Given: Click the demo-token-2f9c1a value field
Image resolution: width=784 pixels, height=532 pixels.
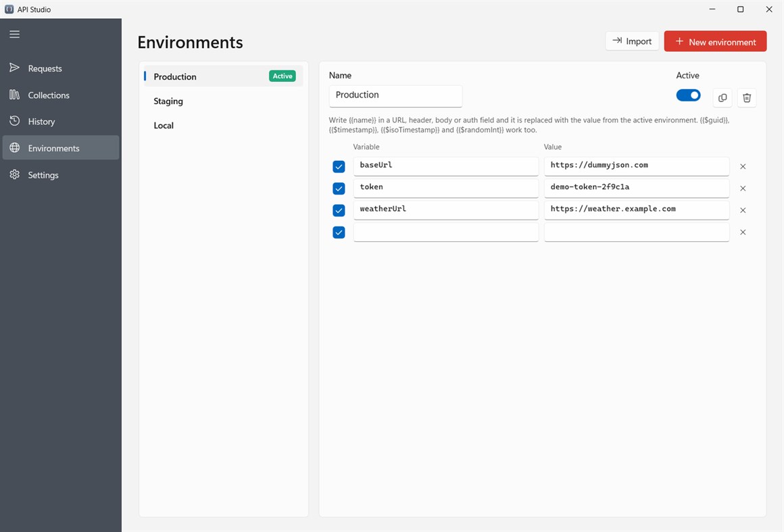Looking at the screenshot, I should (637, 188).
